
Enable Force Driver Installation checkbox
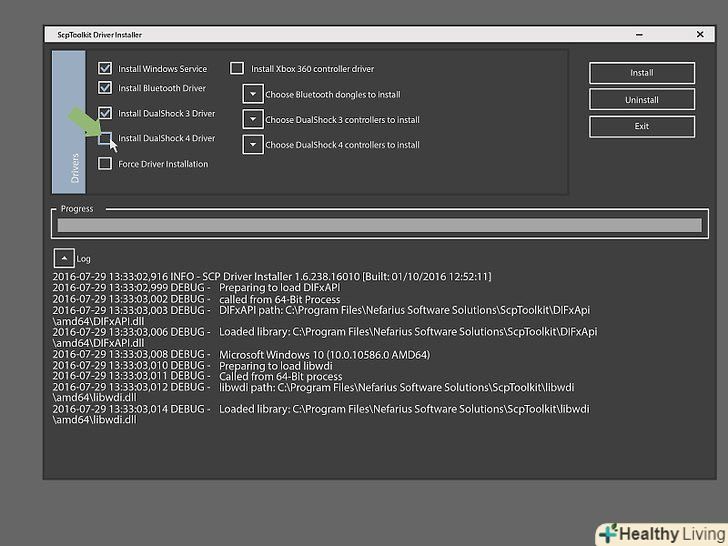(x=105, y=163)
